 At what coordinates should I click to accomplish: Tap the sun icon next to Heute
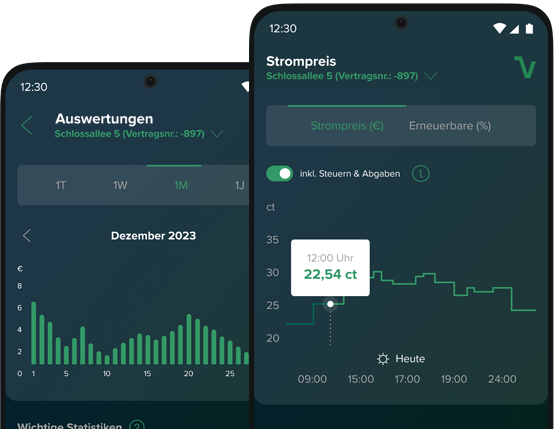[x=383, y=359]
